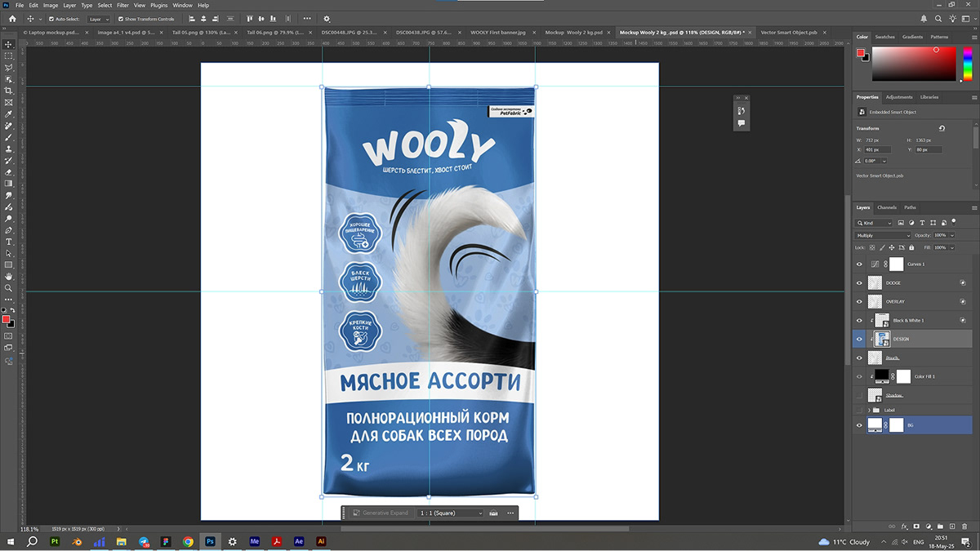Show the Shadow layer
The width and height of the screenshot is (980, 551).
click(x=859, y=395)
